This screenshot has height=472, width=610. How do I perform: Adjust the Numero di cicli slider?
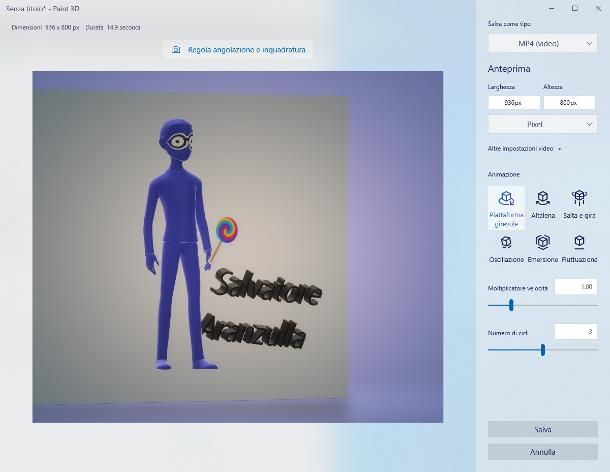[x=543, y=350]
